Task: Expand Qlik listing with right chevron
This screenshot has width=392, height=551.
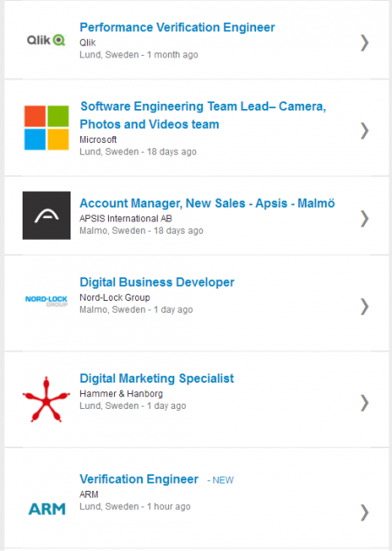Action: (365, 43)
